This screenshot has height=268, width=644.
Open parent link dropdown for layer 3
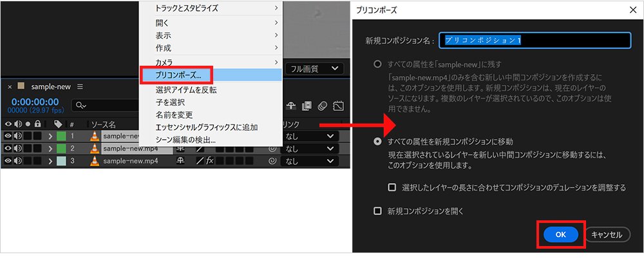point(310,161)
